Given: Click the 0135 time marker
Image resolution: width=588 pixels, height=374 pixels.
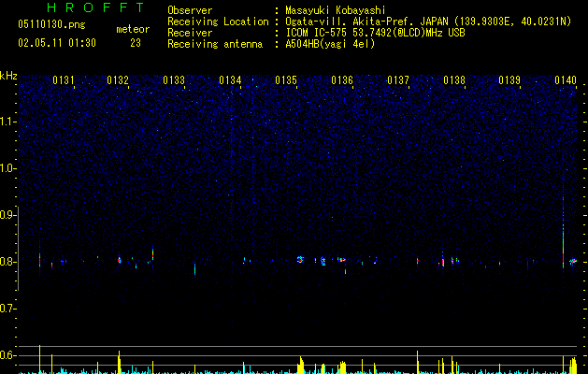Looking at the screenshot, I should pyautogui.click(x=286, y=80).
